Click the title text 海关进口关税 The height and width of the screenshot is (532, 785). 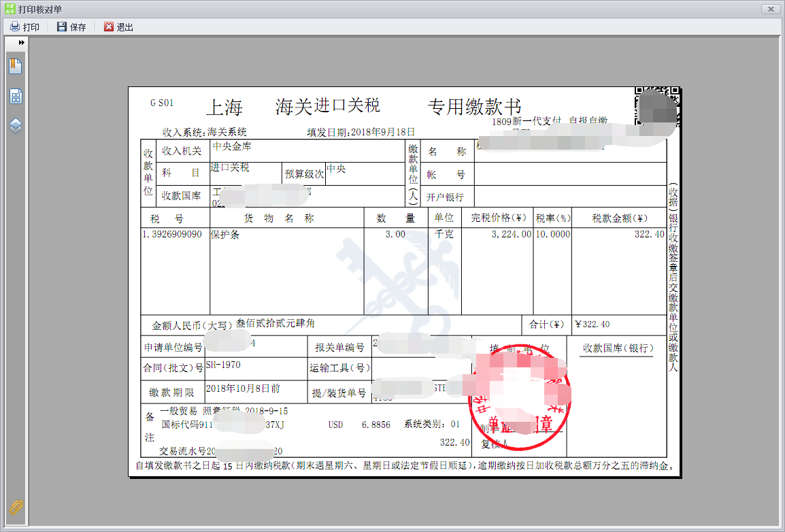327,105
